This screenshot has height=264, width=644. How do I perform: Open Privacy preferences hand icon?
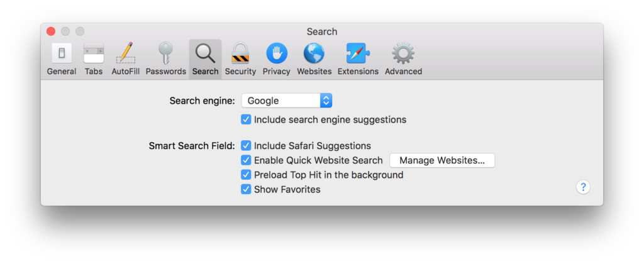276,54
